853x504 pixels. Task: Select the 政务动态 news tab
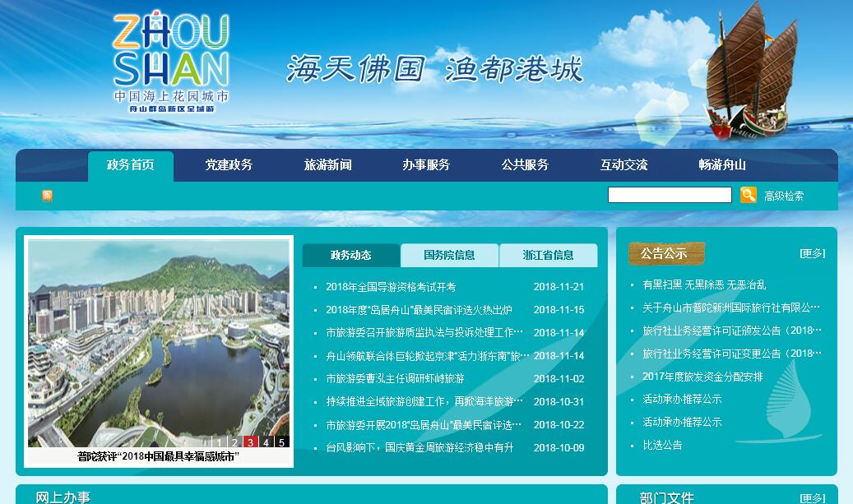351,255
